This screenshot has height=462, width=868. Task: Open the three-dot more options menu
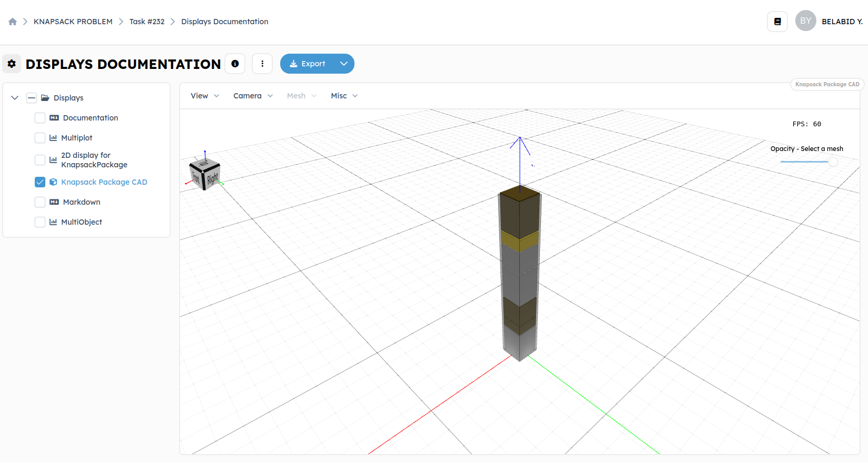point(262,64)
